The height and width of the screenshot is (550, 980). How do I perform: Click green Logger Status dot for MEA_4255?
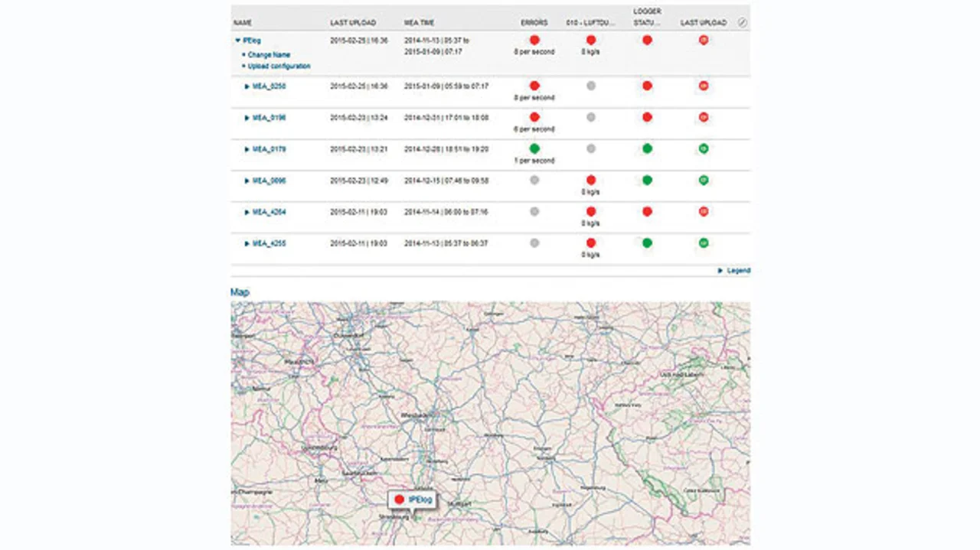point(647,243)
